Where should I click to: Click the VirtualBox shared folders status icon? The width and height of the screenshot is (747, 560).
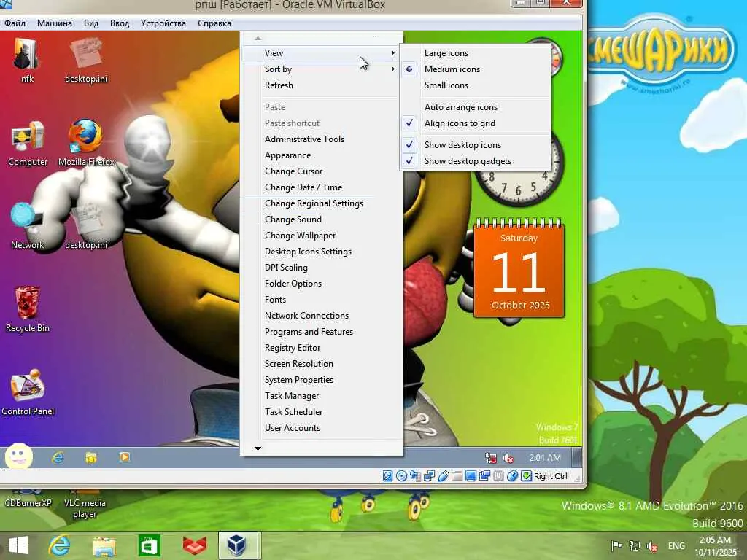coord(457,475)
